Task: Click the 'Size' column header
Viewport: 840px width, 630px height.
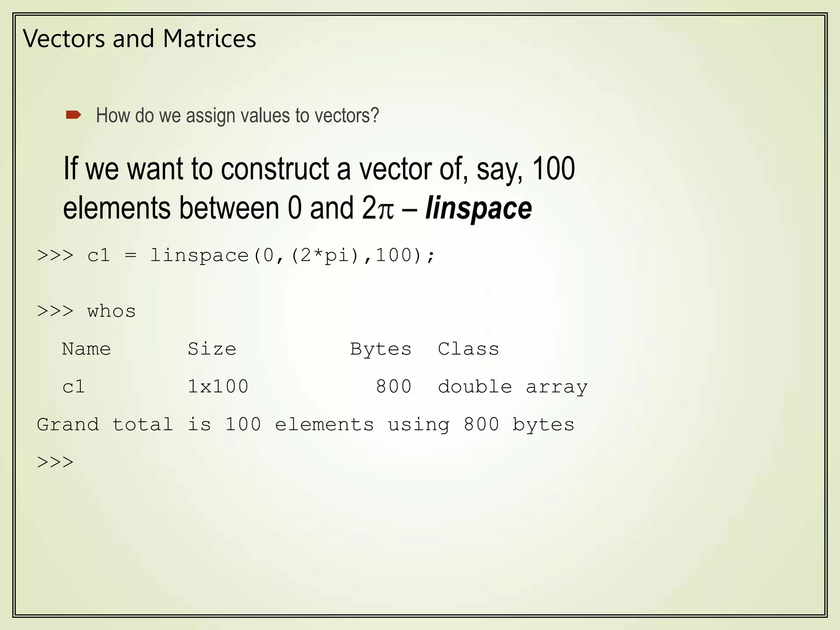Action: coord(212,349)
